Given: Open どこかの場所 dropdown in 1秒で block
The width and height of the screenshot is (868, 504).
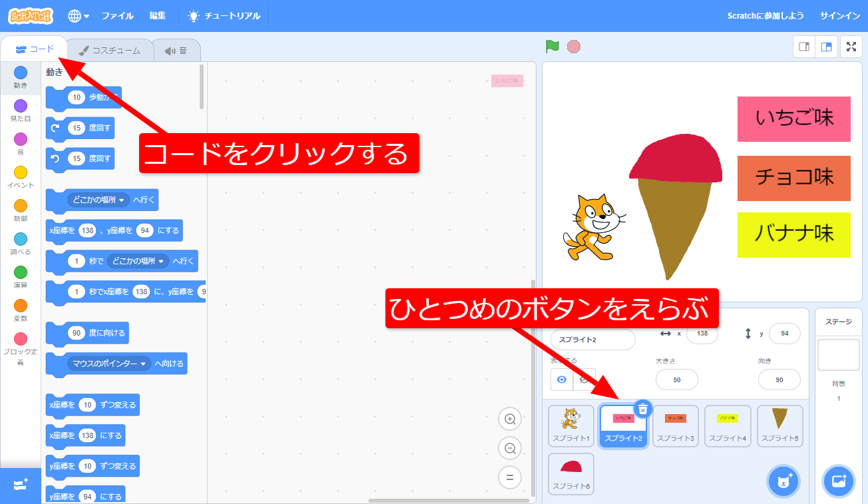Looking at the screenshot, I should [x=138, y=261].
